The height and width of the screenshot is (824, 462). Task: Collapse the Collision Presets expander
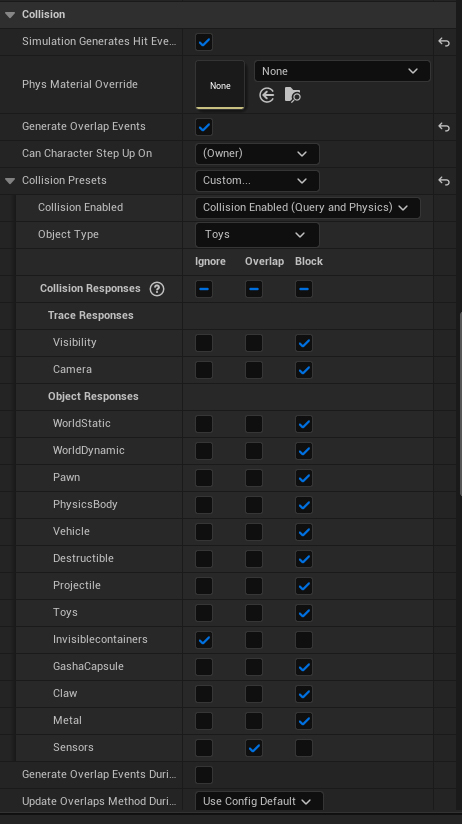9,181
